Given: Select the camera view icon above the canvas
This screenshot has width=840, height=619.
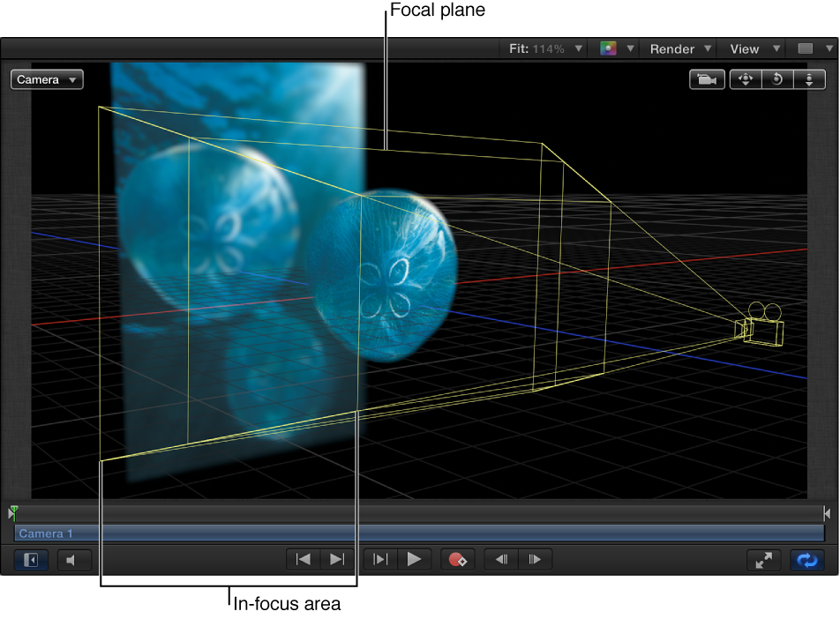Looking at the screenshot, I should tap(706, 79).
